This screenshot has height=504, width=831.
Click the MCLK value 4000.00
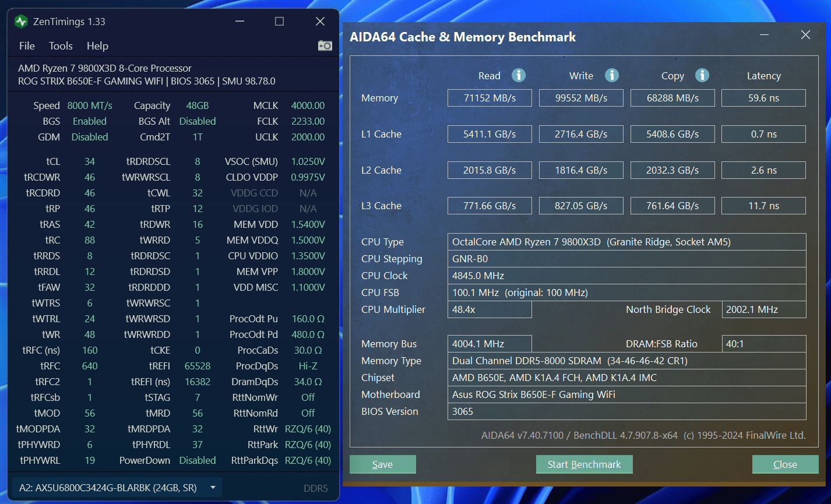click(308, 105)
